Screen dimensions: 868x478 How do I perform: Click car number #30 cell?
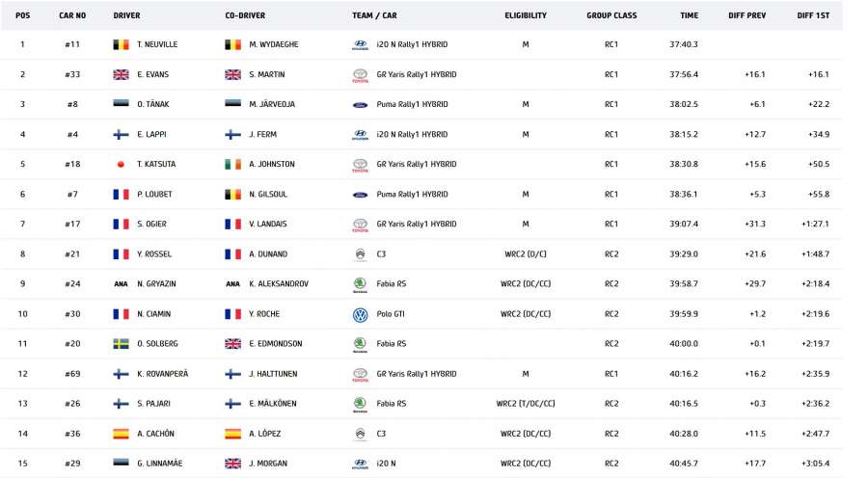click(x=72, y=314)
